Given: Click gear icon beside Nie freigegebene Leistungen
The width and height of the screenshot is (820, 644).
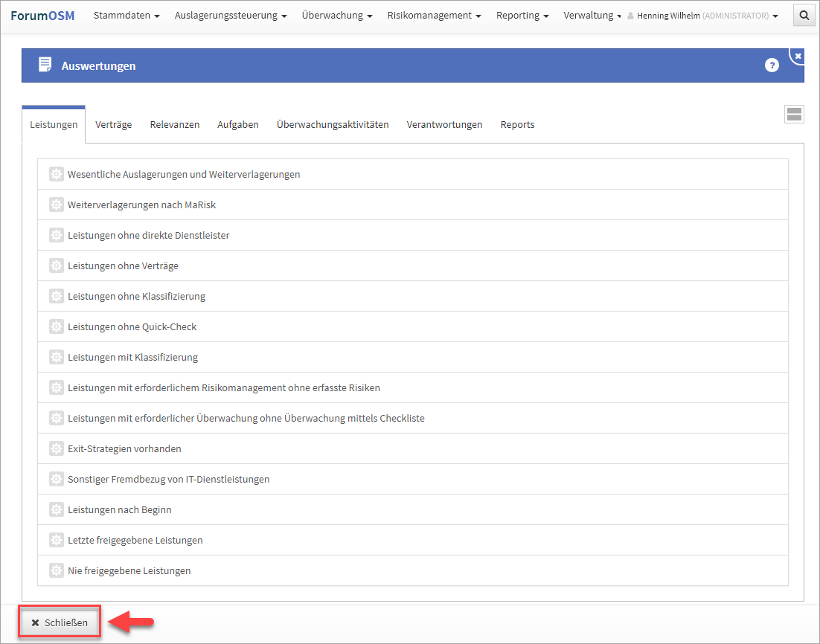Looking at the screenshot, I should point(56,570).
